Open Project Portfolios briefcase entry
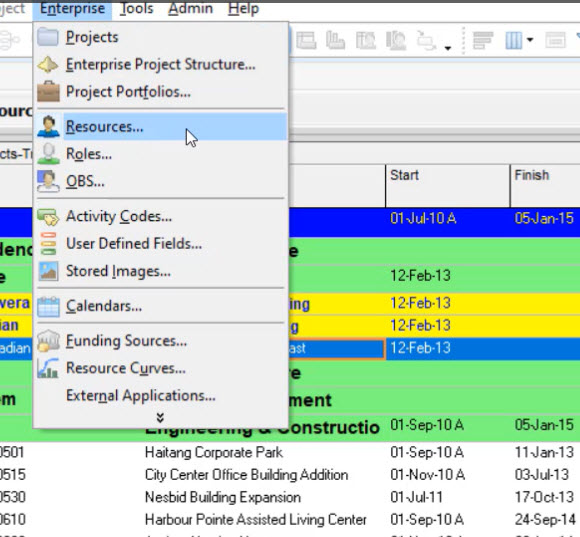580x537 pixels. tap(161, 92)
